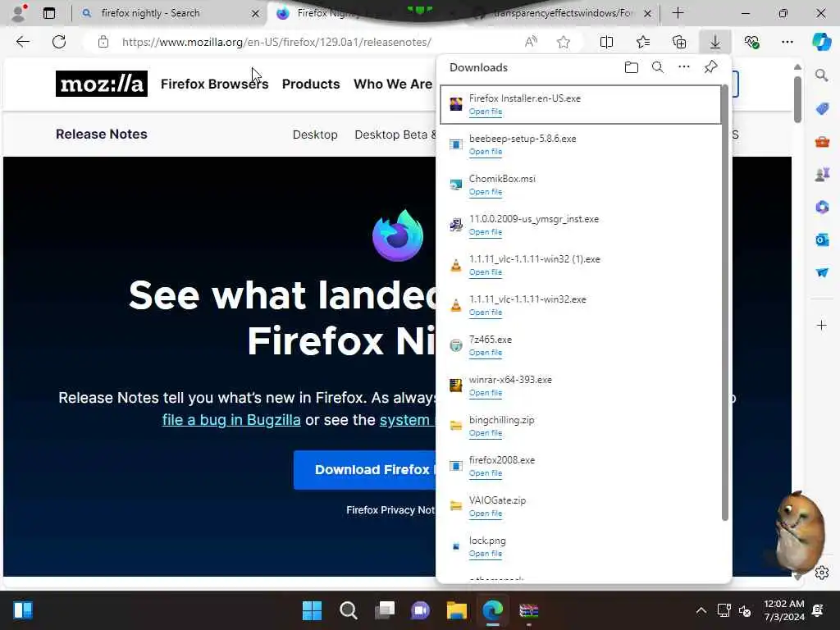The height and width of the screenshot is (630, 840).
Task: Open Browser essentials heart icon
Action: click(751, 42)
